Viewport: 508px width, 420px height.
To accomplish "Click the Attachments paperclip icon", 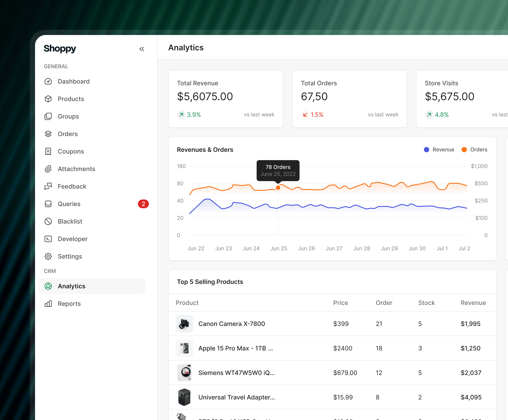I will pyautogui.click(x=48, y=169).
